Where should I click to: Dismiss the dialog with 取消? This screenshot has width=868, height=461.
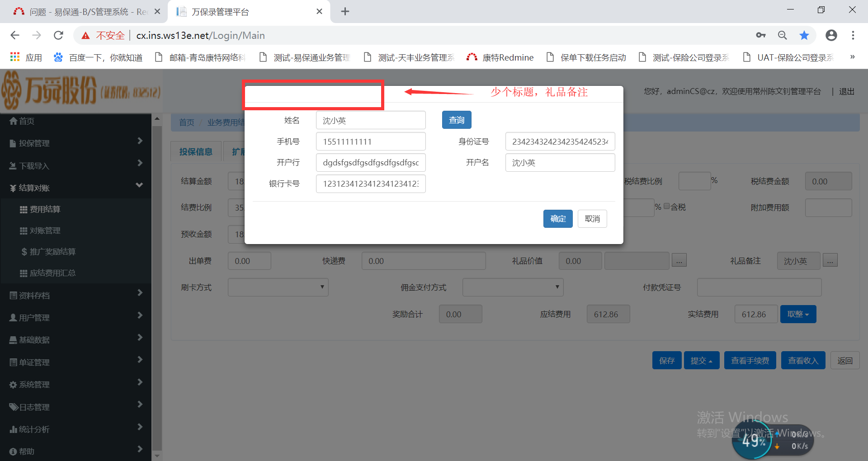pyautogui.click(x=592, y=219)
